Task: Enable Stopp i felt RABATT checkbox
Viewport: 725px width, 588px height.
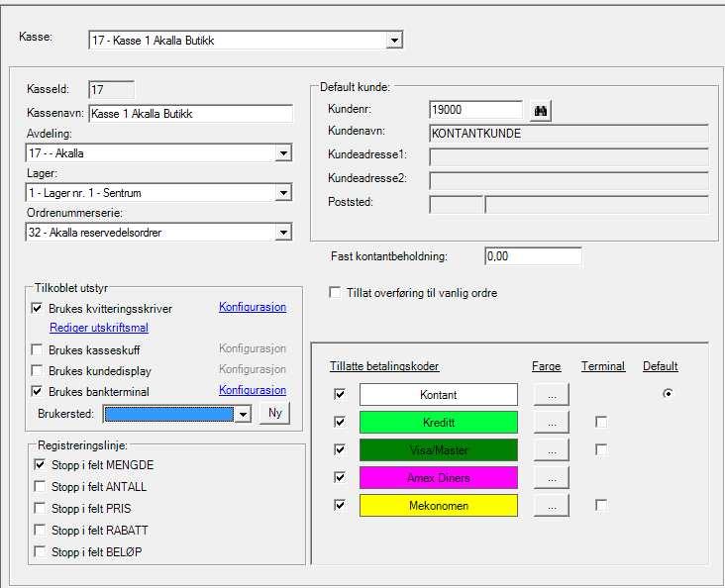Action: point(40,530)
